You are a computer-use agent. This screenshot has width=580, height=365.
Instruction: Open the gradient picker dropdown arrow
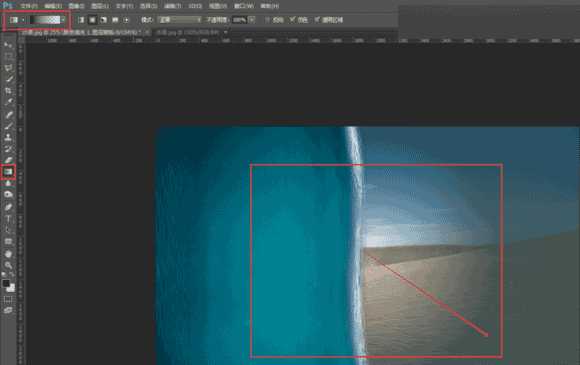tap(63, 20)
